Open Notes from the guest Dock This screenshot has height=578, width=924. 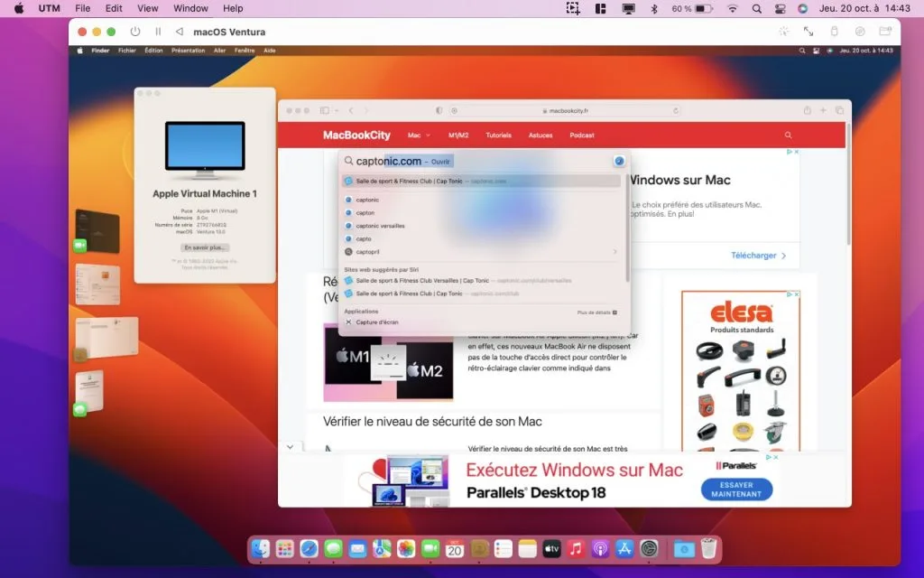527,549
